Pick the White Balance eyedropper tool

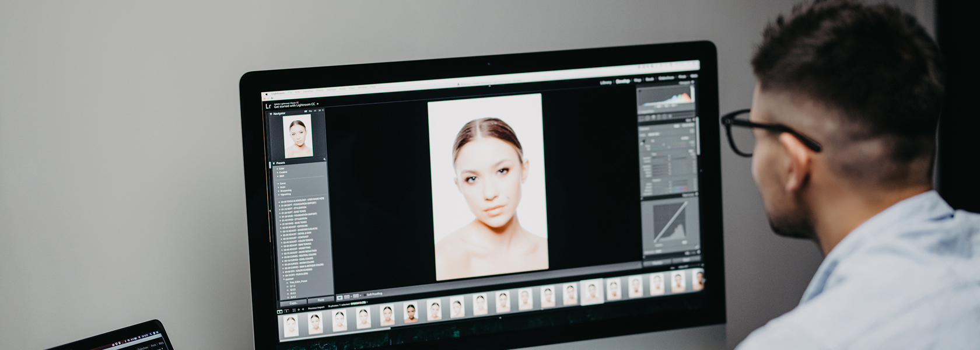[643, 141]
